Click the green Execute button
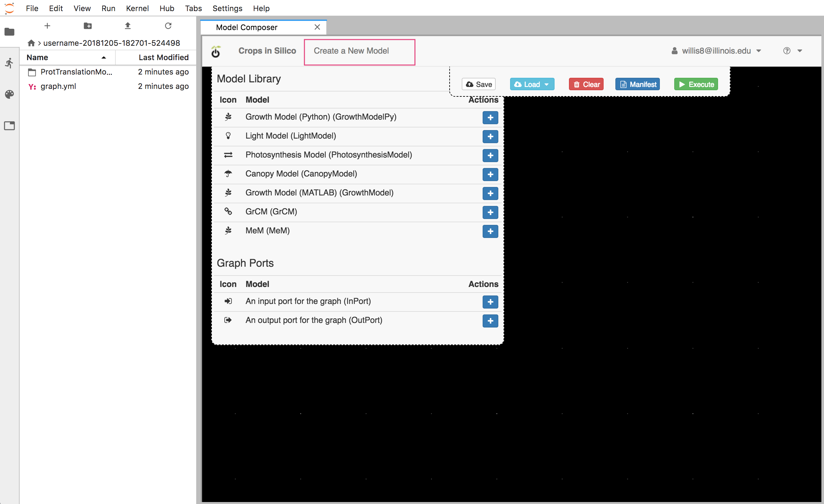The width and height of the screenshot is (824, 504). click(696, 84)
